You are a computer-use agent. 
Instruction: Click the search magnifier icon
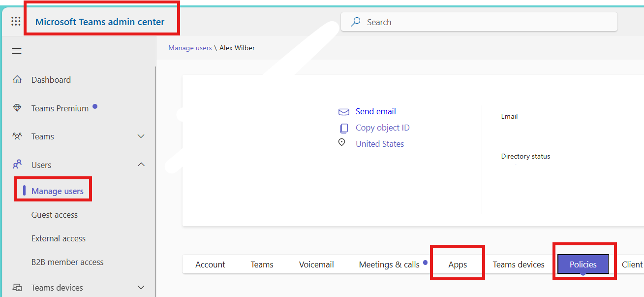point(356,22)
